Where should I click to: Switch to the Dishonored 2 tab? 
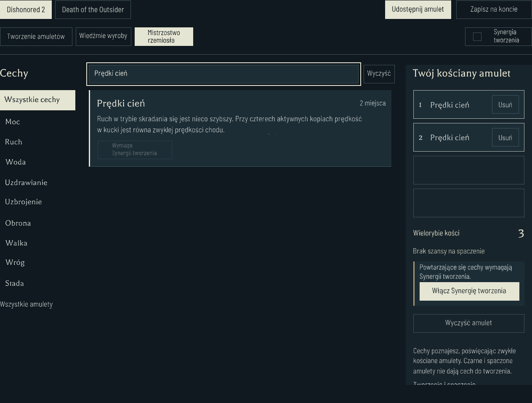26,10
